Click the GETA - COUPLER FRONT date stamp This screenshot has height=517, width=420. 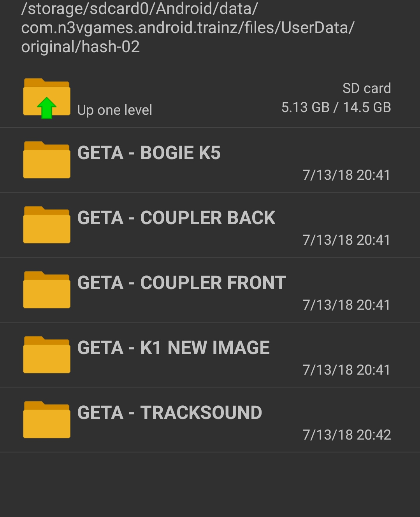[346, 305]
